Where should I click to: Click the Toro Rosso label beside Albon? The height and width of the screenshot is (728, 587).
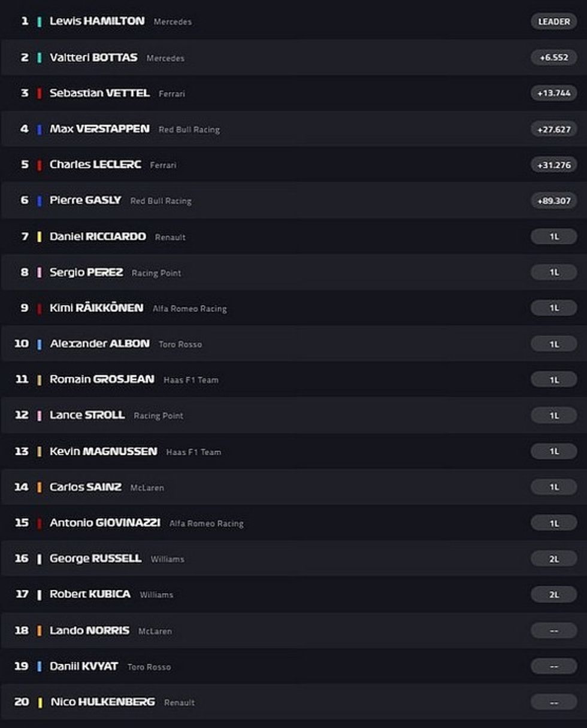[x=180, y=344]
